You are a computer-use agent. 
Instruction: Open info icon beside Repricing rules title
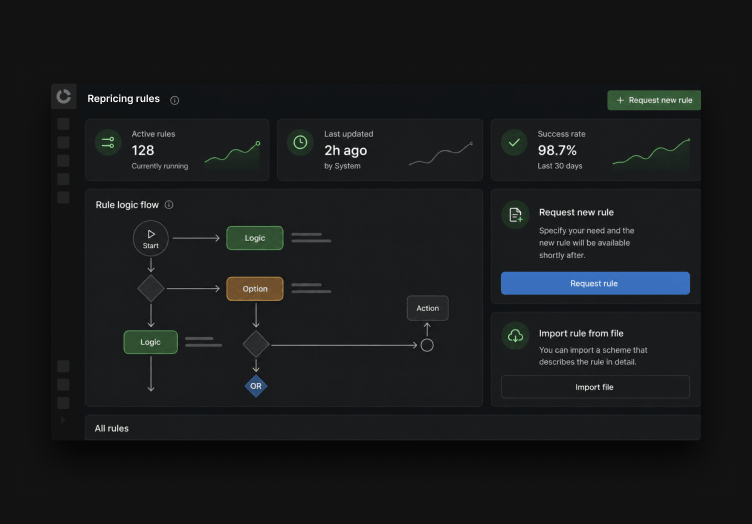click(x=175, y=100)
